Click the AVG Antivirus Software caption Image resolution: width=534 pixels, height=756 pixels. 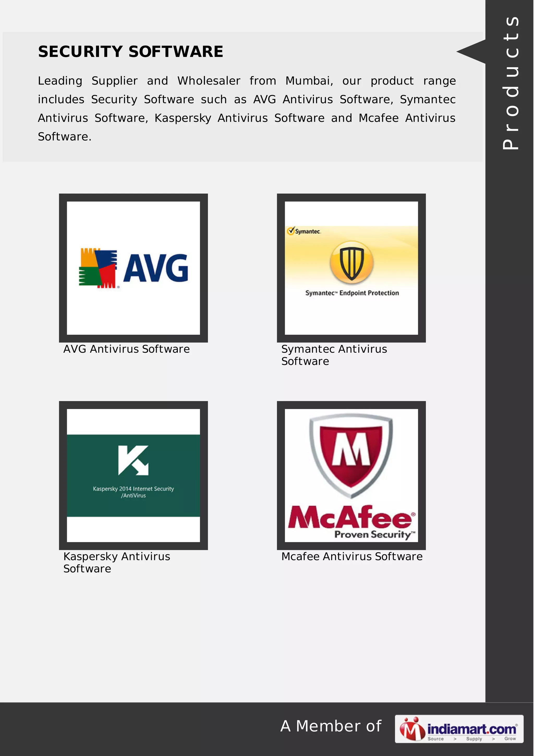coord(126,349)
